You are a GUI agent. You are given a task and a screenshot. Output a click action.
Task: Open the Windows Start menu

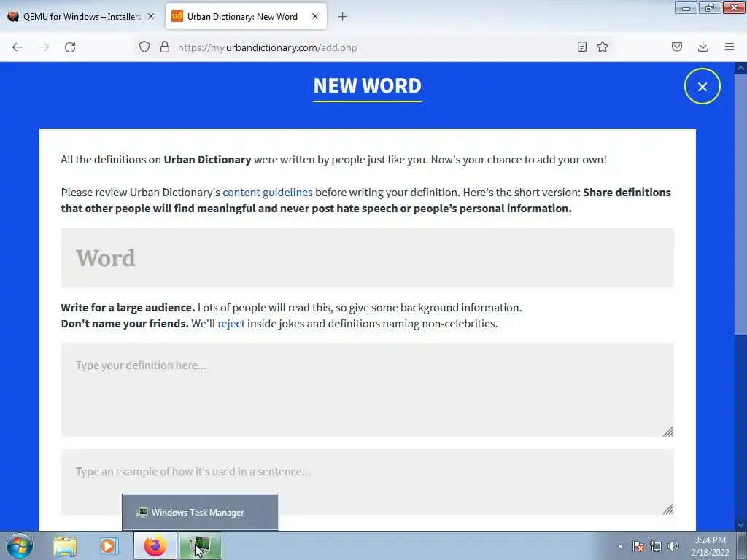click(20, 545)
